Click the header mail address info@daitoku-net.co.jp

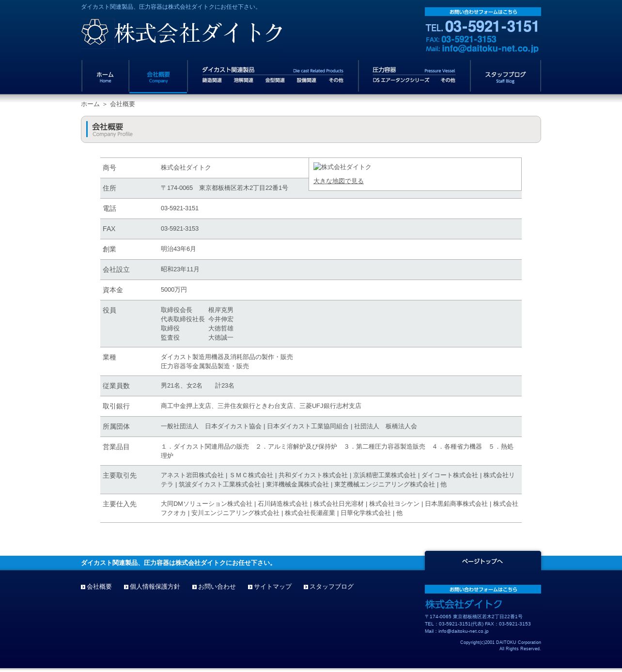tap(482, 48)
